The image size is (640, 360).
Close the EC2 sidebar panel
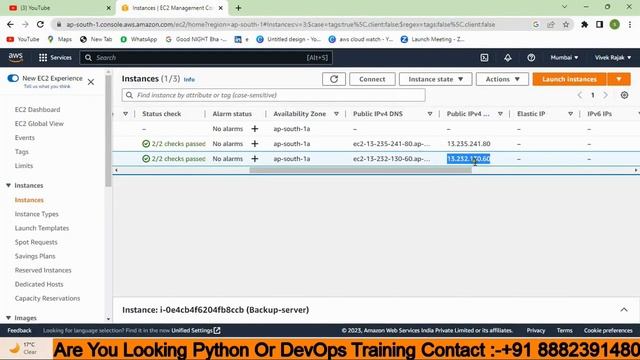coord(91,82)
